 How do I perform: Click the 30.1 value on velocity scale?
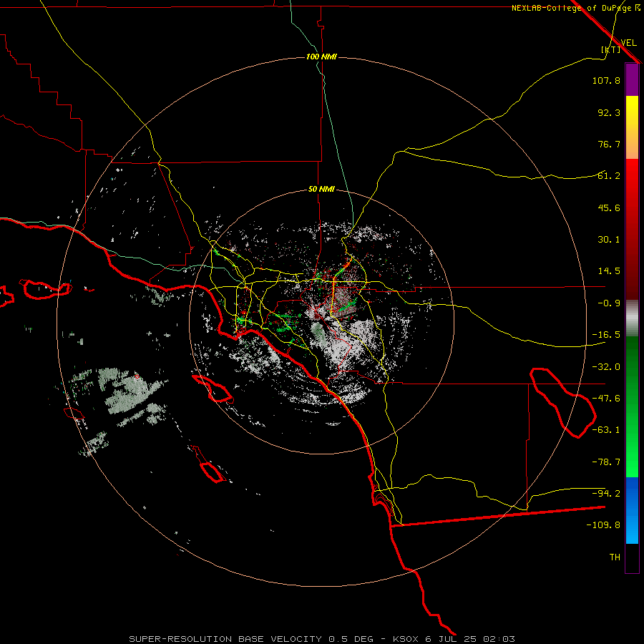pos(609,240)
